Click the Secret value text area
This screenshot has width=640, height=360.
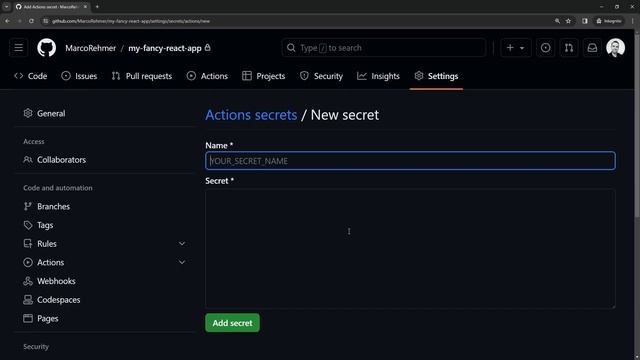coord(410,248)
